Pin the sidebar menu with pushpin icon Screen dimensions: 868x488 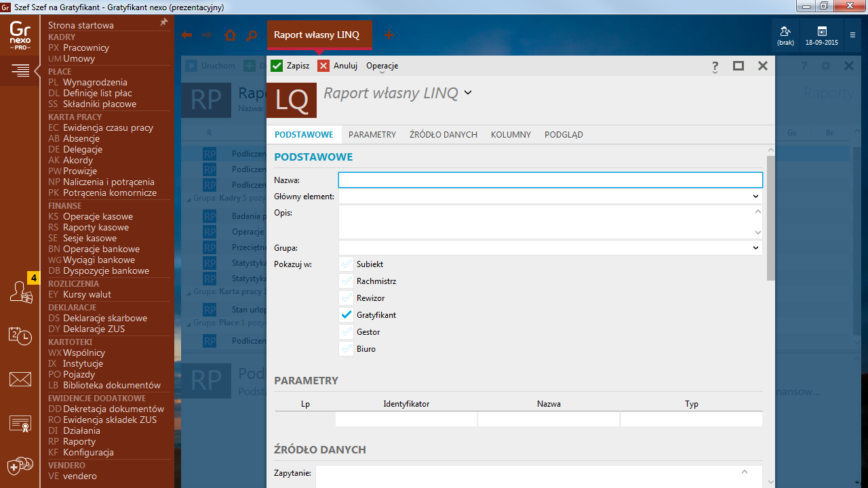(x=163, y=23)
